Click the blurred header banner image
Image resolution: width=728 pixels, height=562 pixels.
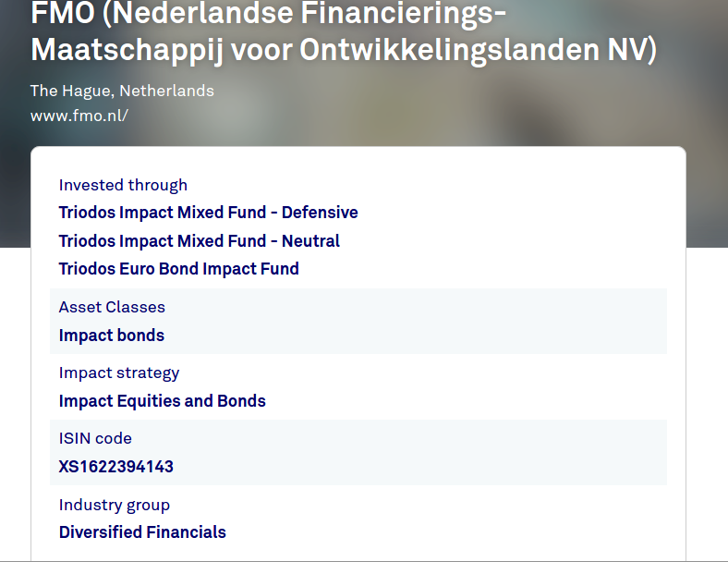pos(554,102)
